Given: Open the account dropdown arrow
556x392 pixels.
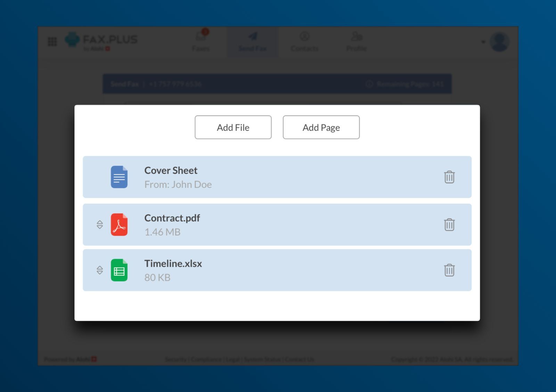Looking at the screenshot, I should click(x=483, y=41).
